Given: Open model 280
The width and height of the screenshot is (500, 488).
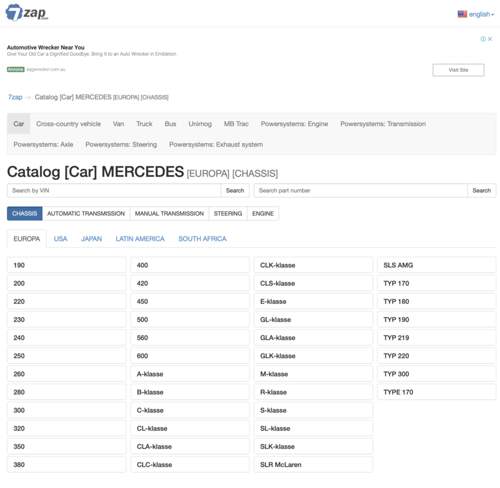Looking at the screenshot, I should coord(67,392).
